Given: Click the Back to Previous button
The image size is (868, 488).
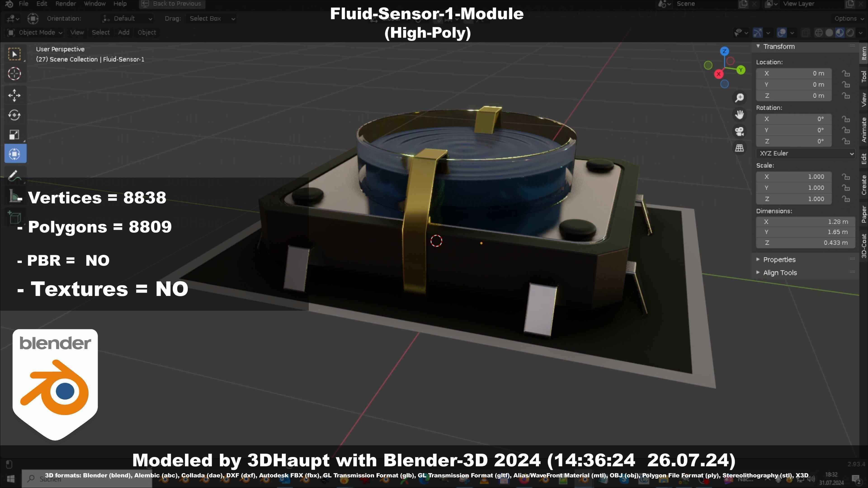Looking at the screenshot, I should [172, 4].
